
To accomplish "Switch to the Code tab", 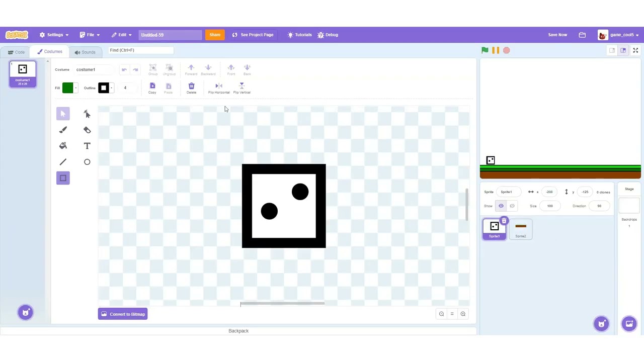I will [16, 52].
